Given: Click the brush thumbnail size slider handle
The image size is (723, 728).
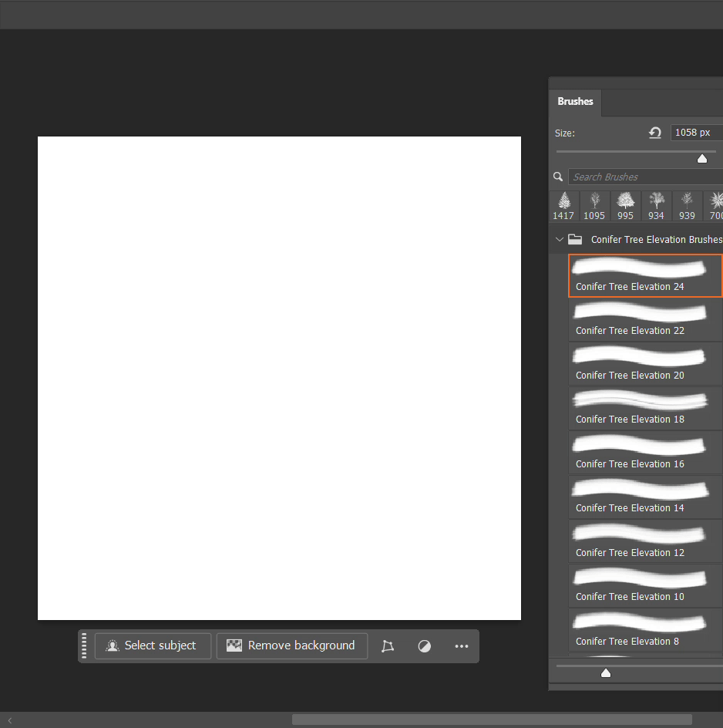Looking at the screenshot, I should point(606,672).
